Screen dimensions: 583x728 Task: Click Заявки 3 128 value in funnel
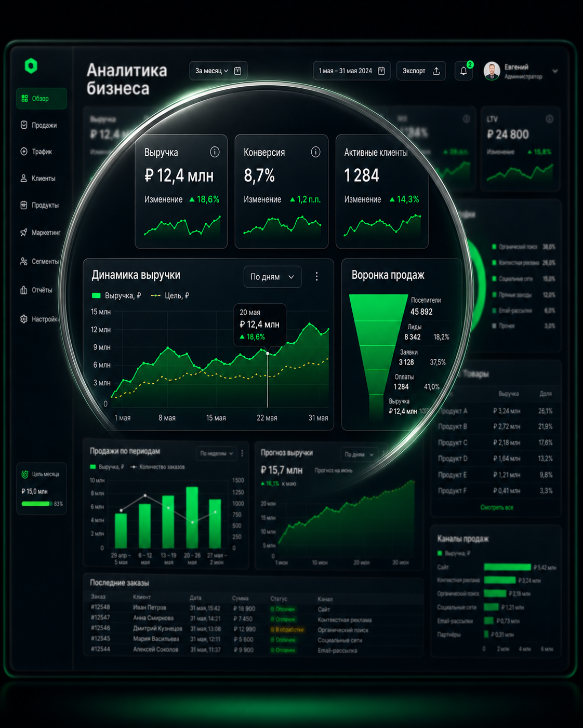pos(406,362)
